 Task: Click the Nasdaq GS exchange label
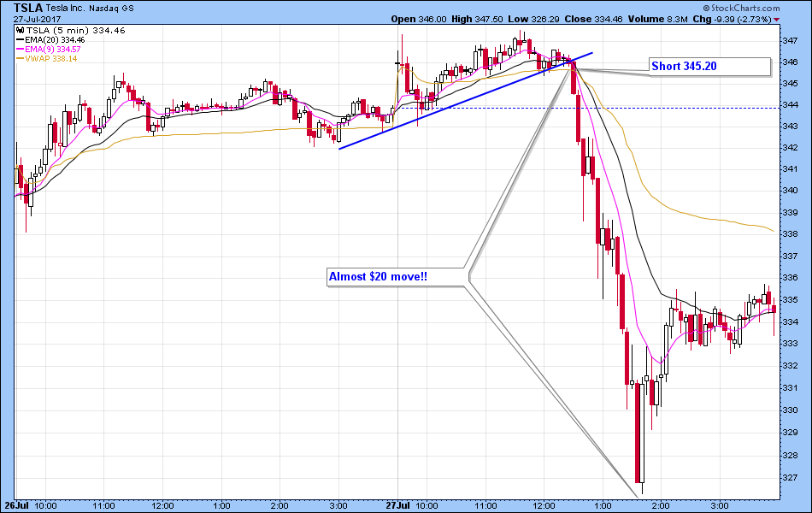click(111, 9)
